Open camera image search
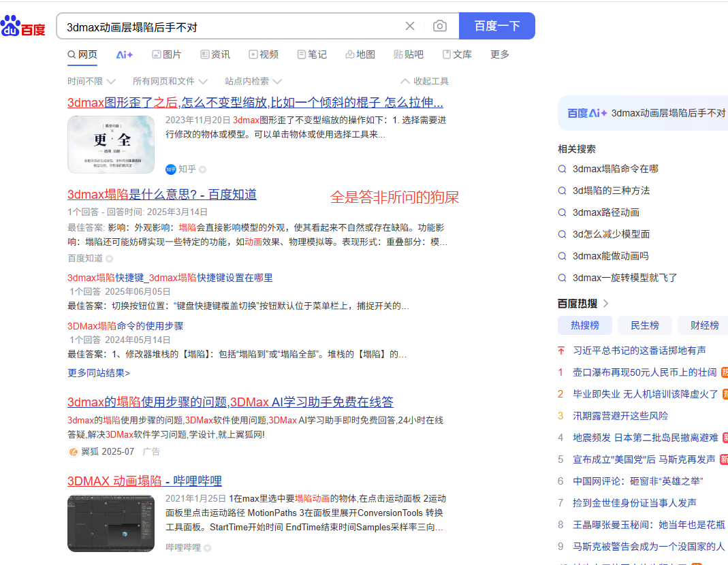Viewport: 728px width, 565px height. pyautogui.click(x=440, y=26)
